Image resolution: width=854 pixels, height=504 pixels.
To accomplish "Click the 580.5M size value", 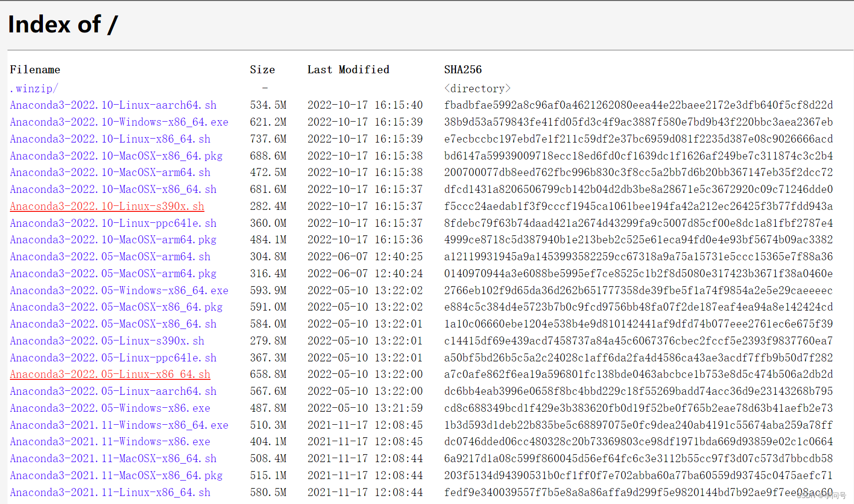I will pyautogui.click(x=268, y=493).
